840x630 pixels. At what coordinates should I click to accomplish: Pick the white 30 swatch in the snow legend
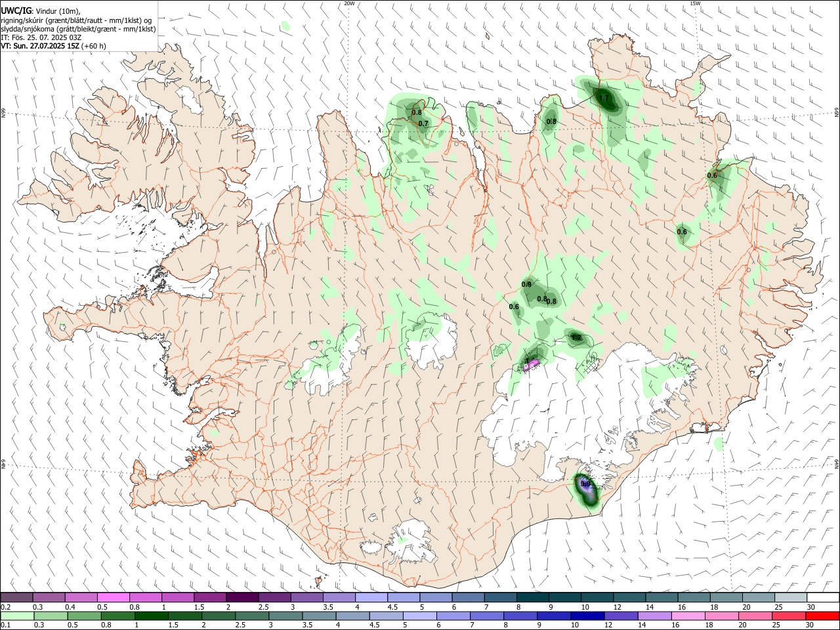[823, 597]
